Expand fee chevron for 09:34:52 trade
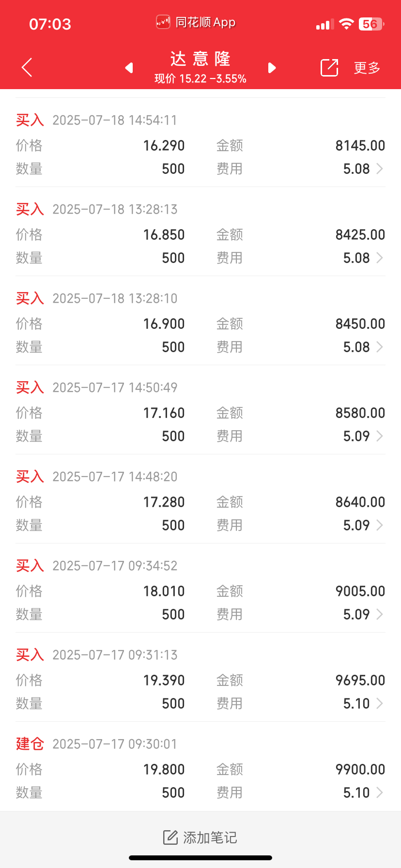Image resolution: width=401 pixels, height=868 pixels. coord(380,614)
